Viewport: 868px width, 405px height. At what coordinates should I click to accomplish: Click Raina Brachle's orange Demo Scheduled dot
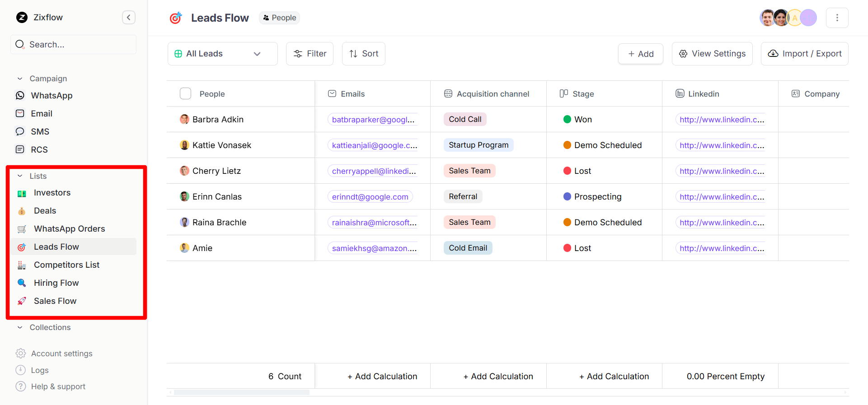(568, 222)
